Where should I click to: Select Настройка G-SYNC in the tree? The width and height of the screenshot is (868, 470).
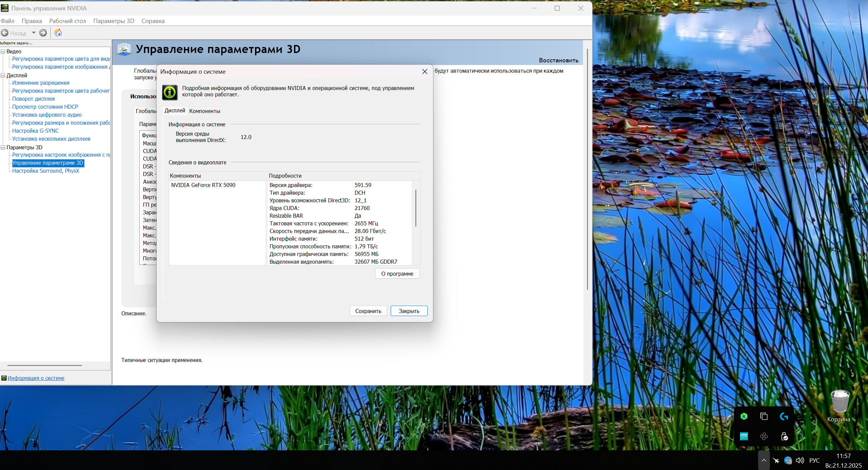click(x=35, y=131)
